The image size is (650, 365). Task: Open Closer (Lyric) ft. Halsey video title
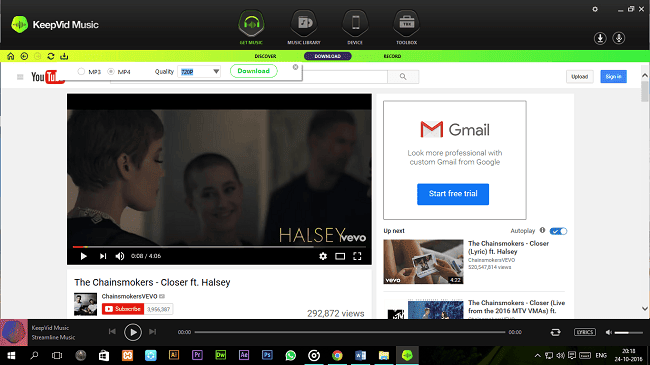click(x=508, y=248)
